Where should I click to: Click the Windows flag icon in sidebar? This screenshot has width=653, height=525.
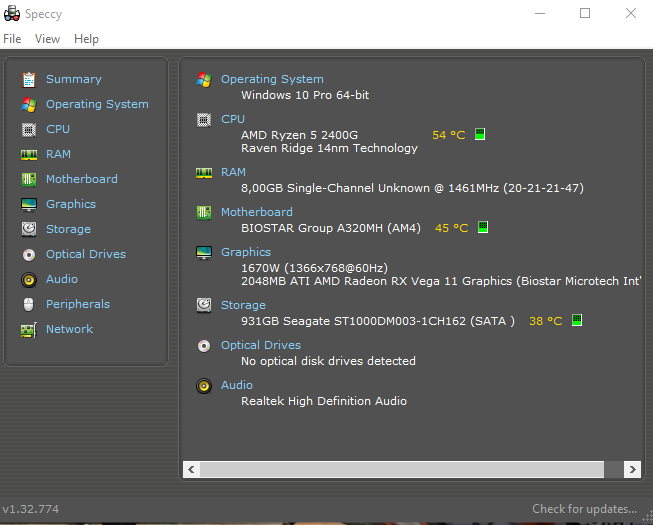[29, 105]
